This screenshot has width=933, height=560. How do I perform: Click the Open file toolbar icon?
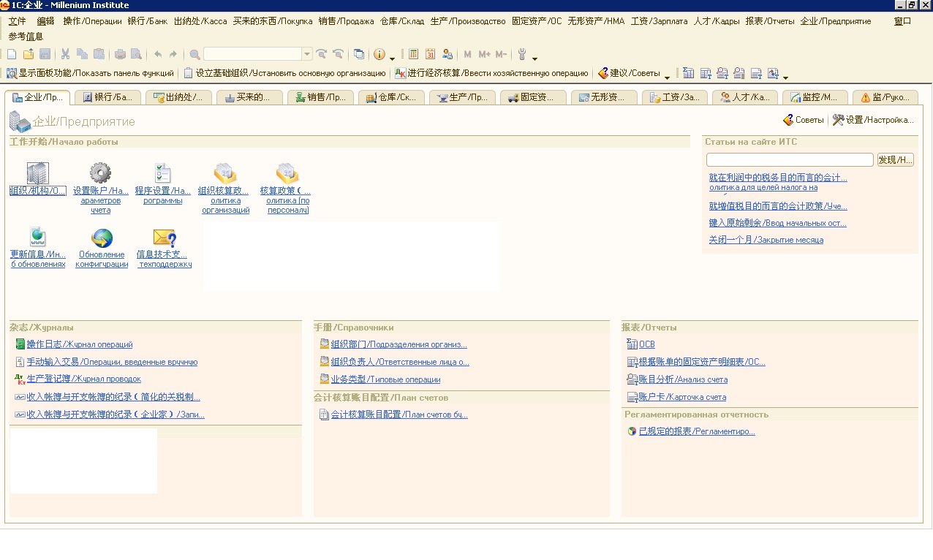pyautogui.click(x=29, y=54)
